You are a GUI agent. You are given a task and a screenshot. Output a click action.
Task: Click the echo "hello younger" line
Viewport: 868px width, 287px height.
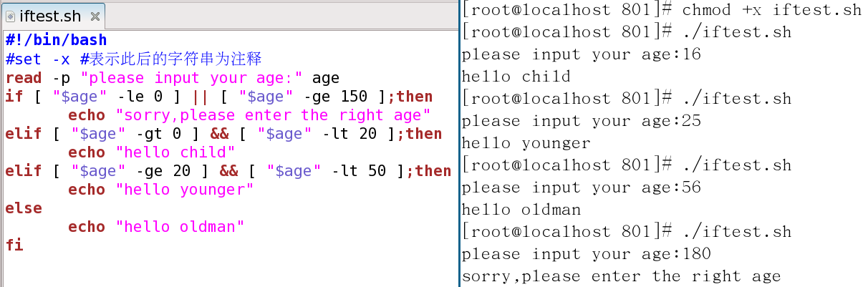[160, 189]
